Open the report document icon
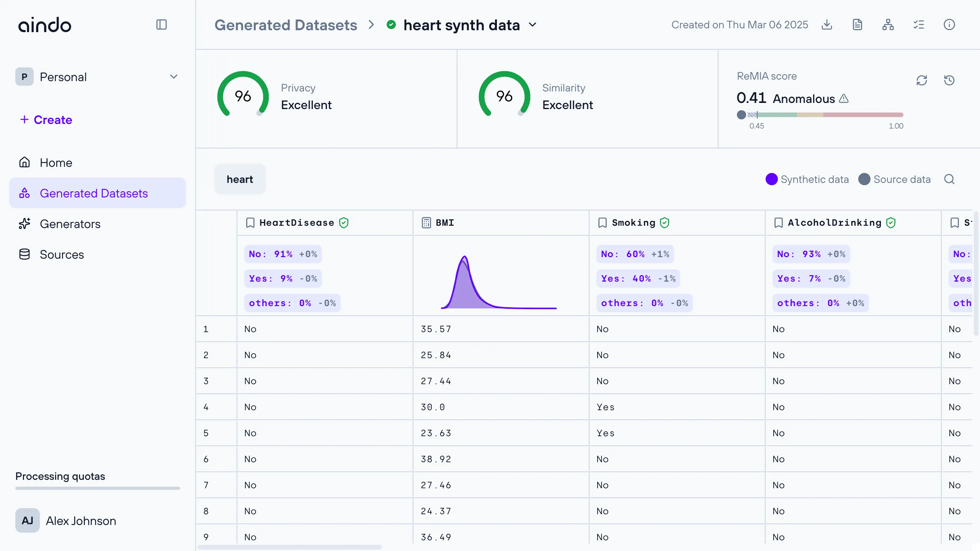Image resolution: width=980 pixels, height=551 pixels. pyautogui.click(x=857, y=25)
